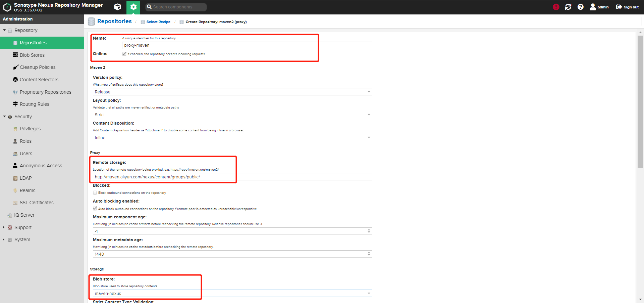Click the Repositories sidebar item icon
Viewport: 644px width, 303px height.
coord(15,43)
